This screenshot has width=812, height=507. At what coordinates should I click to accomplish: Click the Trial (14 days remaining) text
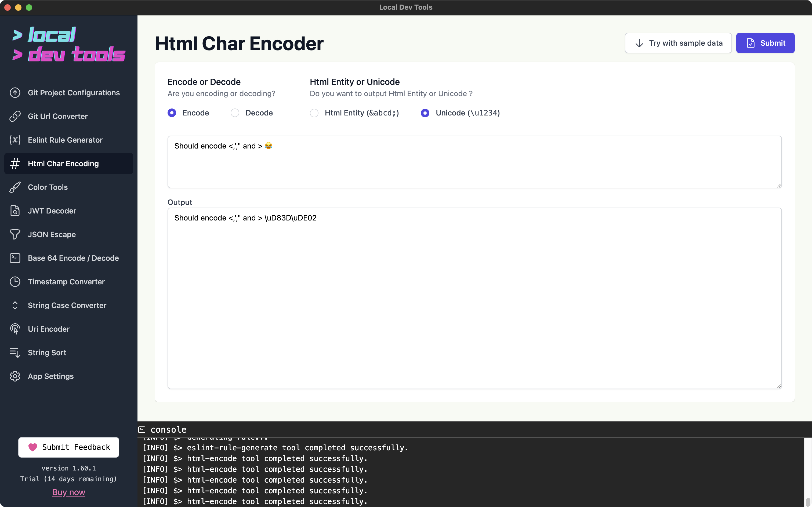(x=69, y=479)
